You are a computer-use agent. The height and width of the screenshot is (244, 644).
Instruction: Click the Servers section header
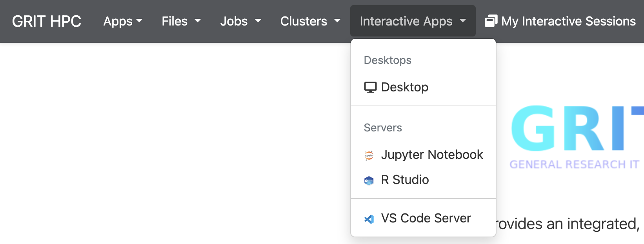(x=383, y=127)
